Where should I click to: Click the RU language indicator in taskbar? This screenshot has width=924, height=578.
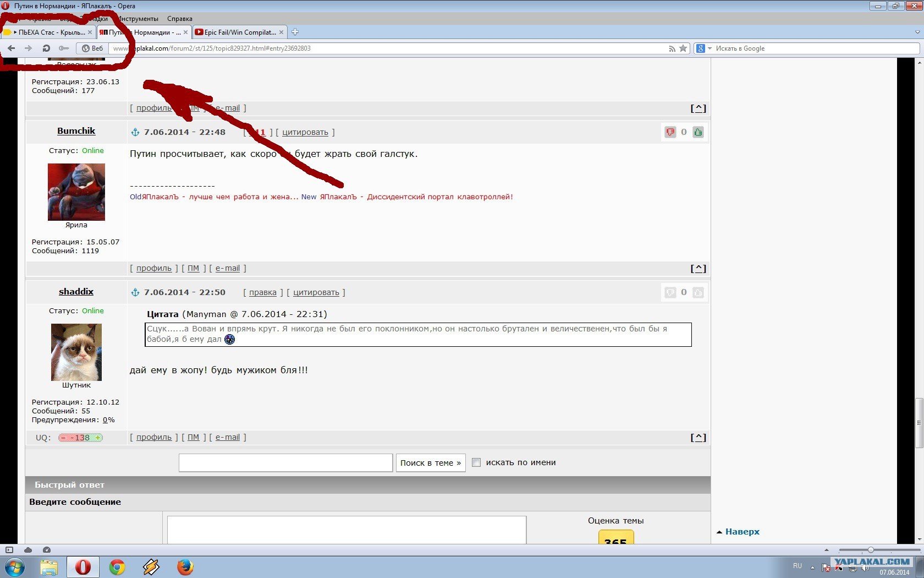[798, 566]
